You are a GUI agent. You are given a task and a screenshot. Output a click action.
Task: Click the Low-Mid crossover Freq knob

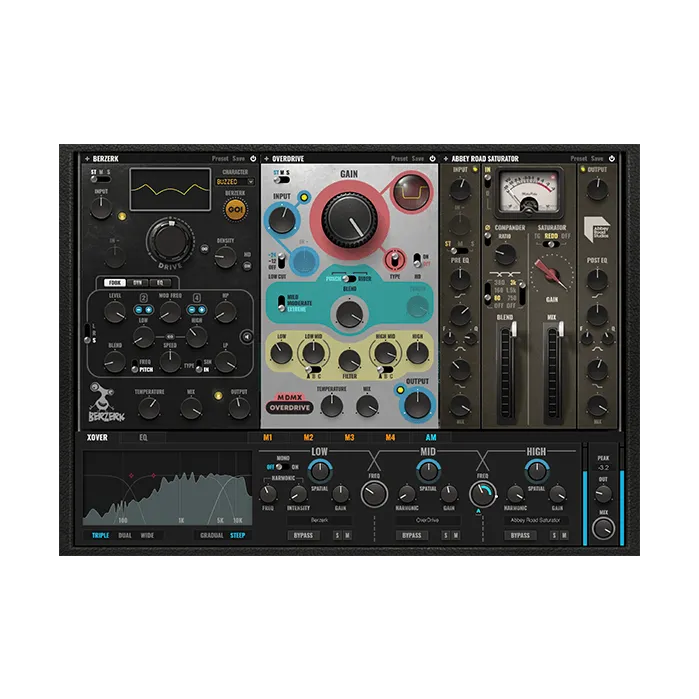click(374, 493)
